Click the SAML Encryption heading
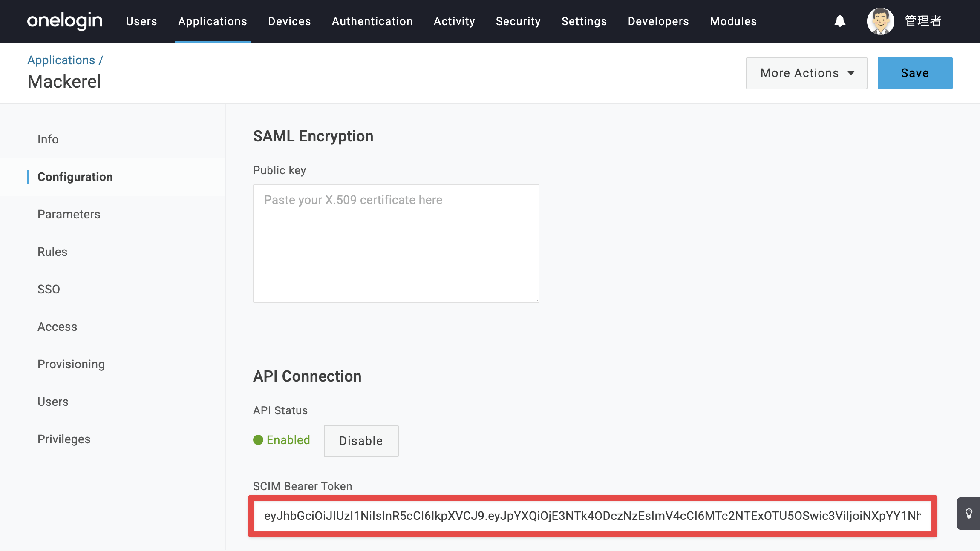 click(313, 136)
